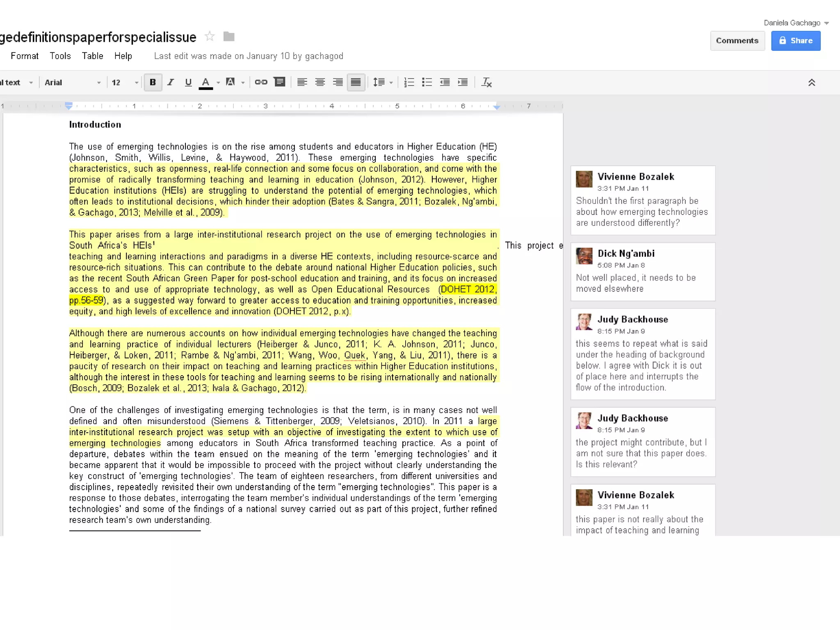Collapse the toolbar with the double chevron
This screenshot has width=840, height=630.
812,82
